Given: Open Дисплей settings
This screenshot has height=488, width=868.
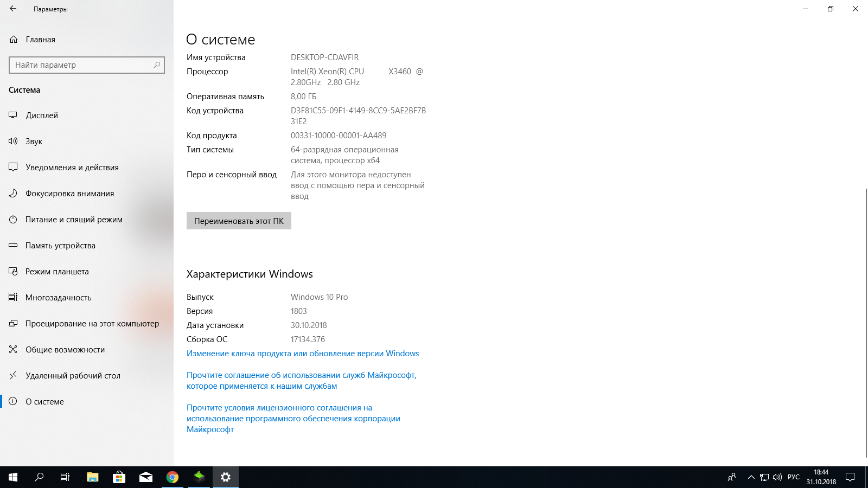Looking at the screenshot, I should click(42, 115).
